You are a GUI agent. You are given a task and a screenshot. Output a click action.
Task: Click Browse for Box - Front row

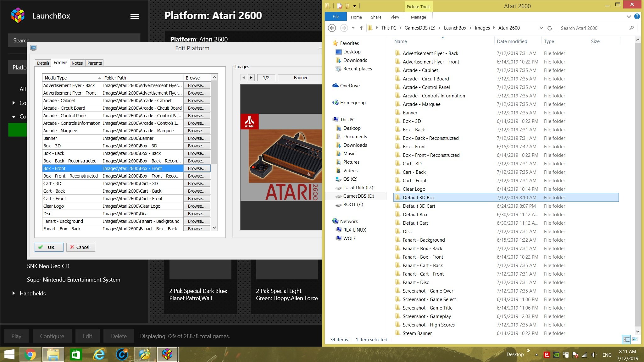click(x=197, y=168)
